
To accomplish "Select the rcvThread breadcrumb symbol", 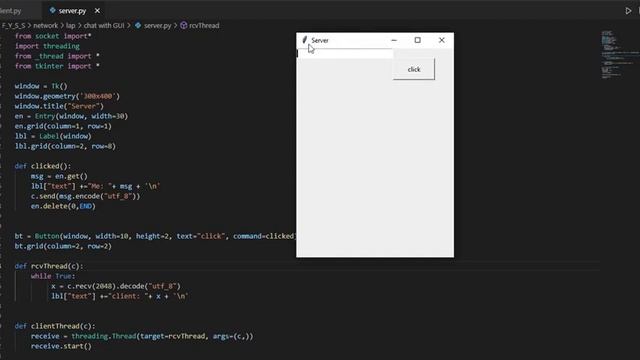I will coord(204,25).
